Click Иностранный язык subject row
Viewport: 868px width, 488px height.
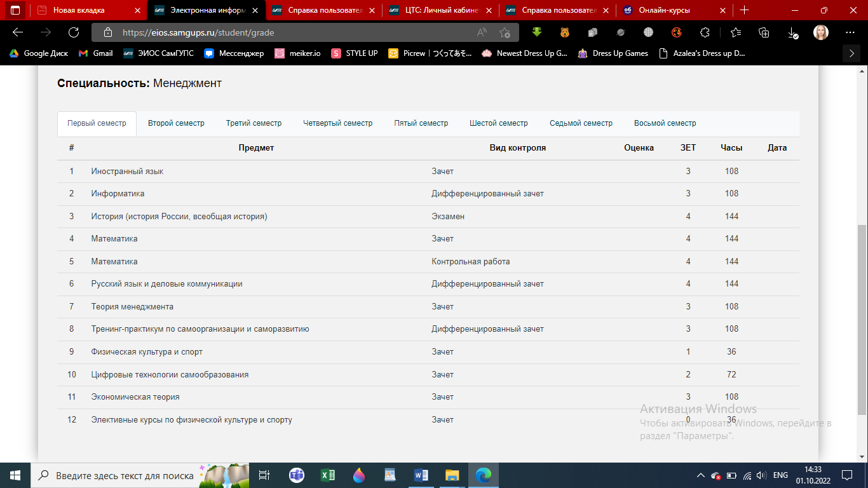[428, 172]
